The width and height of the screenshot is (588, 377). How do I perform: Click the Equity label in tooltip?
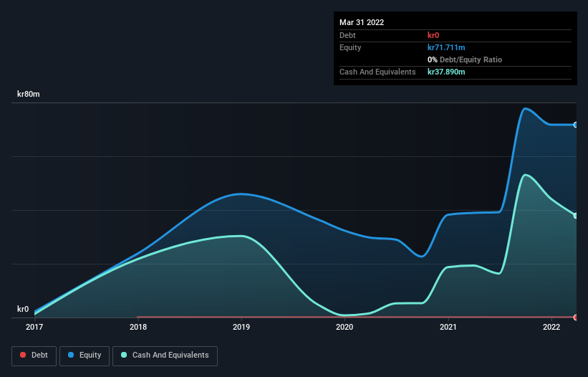click(x=350, y=47)
